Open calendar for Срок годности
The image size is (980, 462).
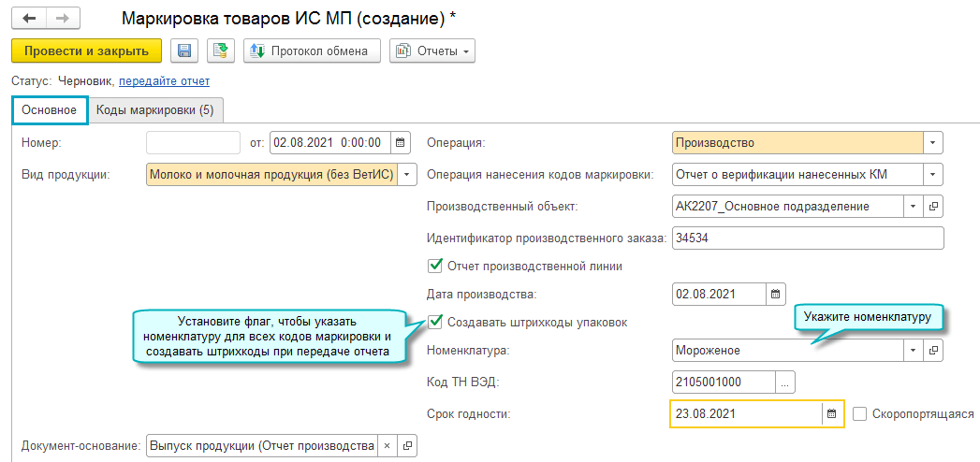coord(830,413)
